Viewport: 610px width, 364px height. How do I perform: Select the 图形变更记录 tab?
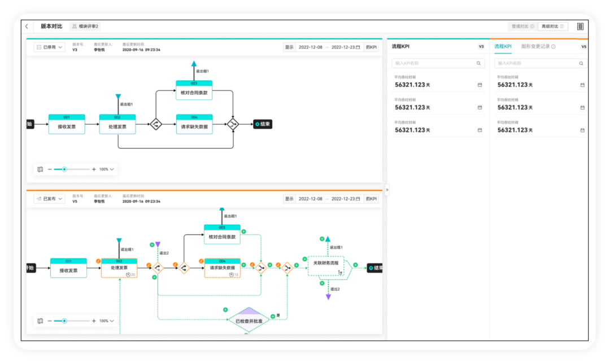click(x=534, y=47)
